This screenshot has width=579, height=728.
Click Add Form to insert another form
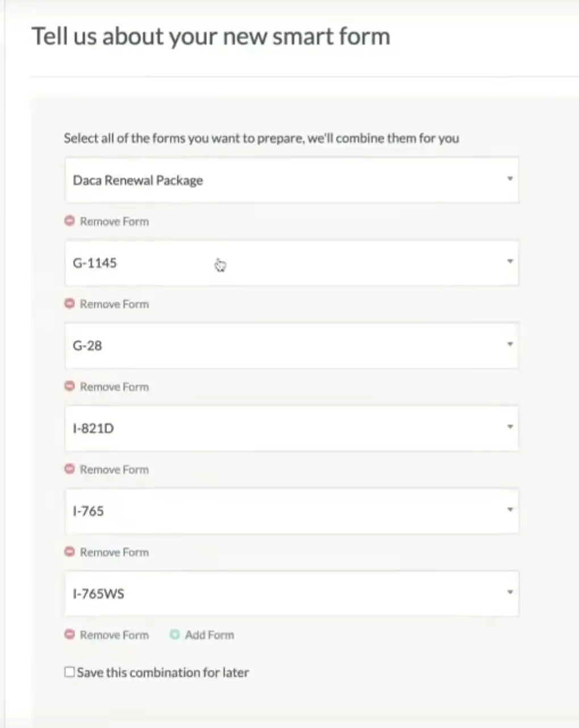click(x=208, y=634)
